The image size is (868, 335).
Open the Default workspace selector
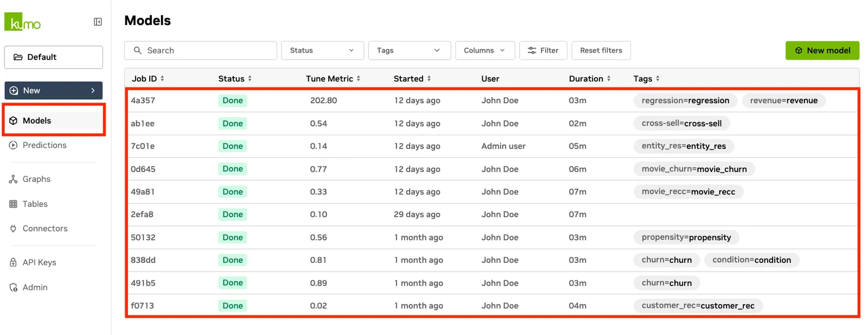[x=54, y=57]
